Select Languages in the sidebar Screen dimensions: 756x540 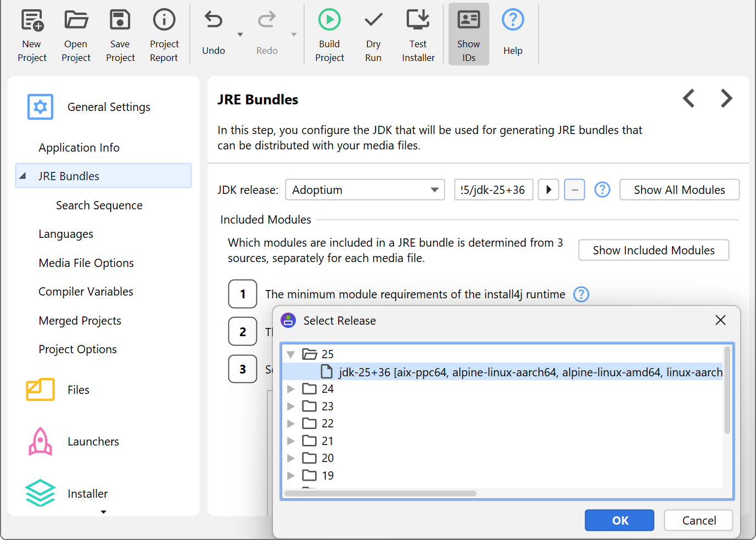click(66, 234)
